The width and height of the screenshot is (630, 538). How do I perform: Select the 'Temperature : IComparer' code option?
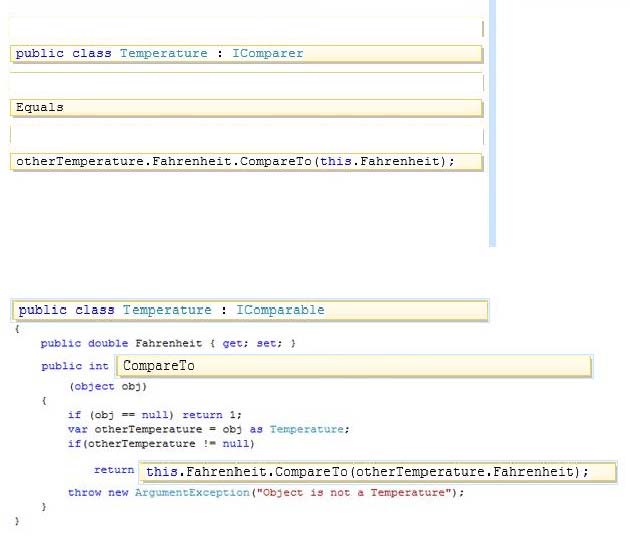pyautogui.click(x=246, y=54)
